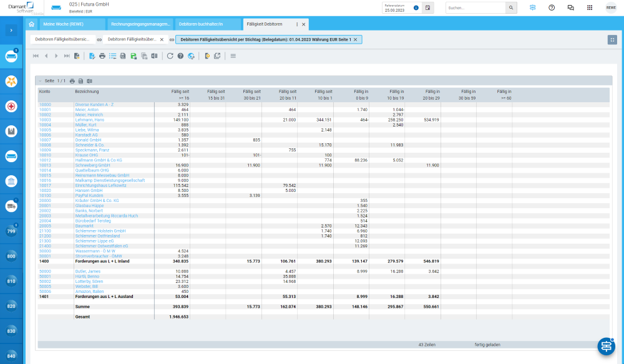The width and height of the screenshot is (624, 364).
Task: Select the Forderungen aus L + L Inland row
Action: point(323,262)
